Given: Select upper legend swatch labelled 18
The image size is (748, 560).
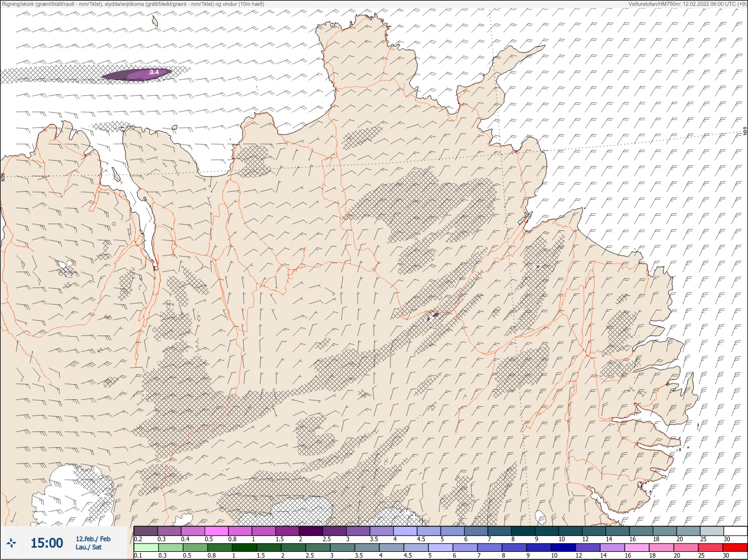Looking at the screenshot, I should 665,531.
